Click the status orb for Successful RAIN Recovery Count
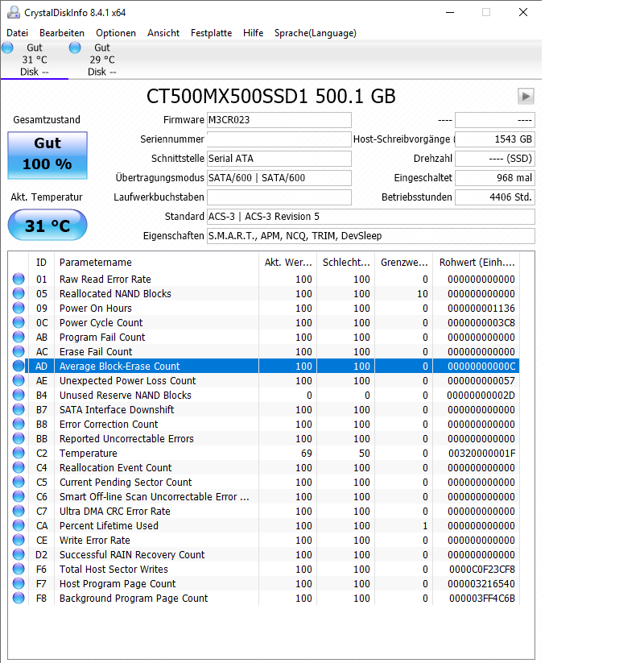 pos(19,554)
